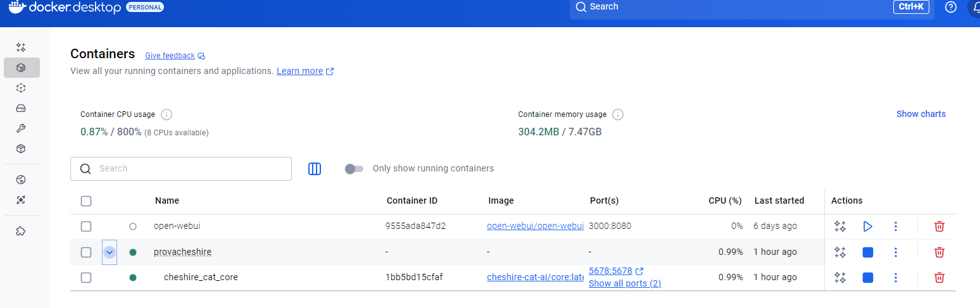Select the Containers sidebar icon
The image size is (980, 308).
point(21,68)
